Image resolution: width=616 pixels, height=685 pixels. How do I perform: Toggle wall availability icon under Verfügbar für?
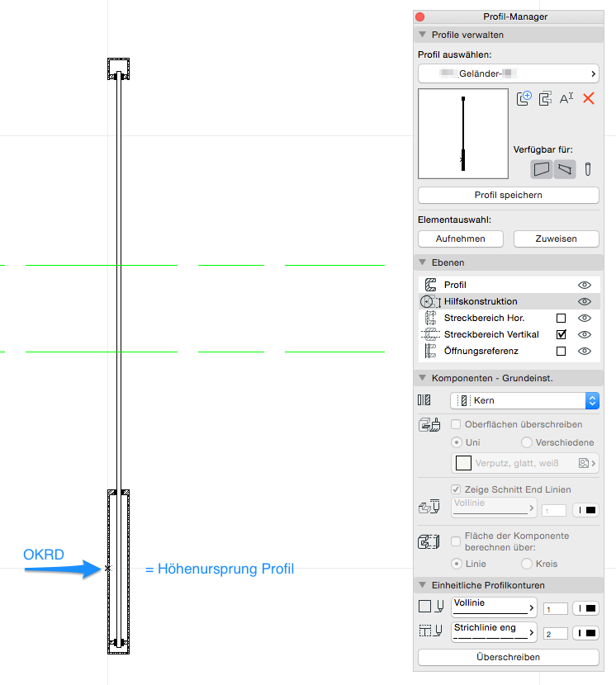(542, 169)
